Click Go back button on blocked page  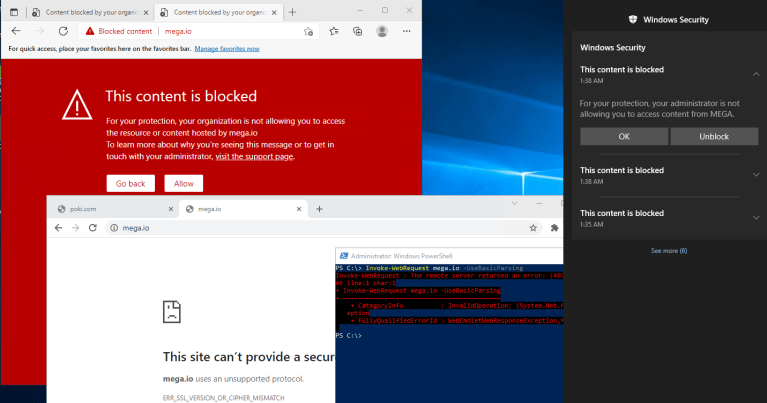131,183
